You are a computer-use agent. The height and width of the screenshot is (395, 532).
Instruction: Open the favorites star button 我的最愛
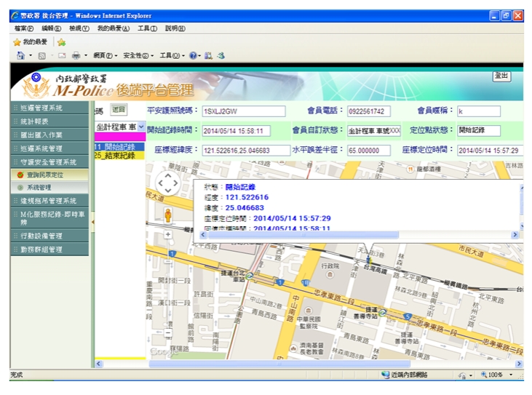pos(30,42)
